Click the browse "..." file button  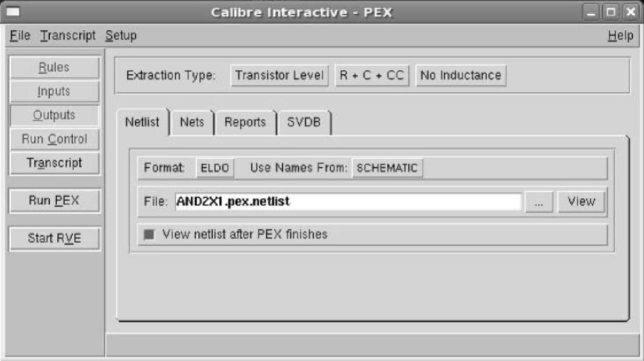click(538, 202)
